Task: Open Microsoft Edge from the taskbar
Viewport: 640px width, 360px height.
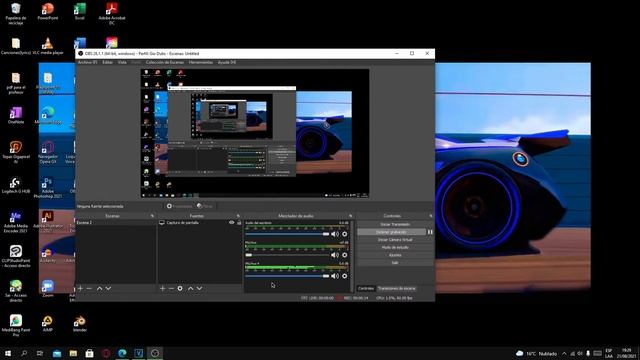Action: coord(122,353)
